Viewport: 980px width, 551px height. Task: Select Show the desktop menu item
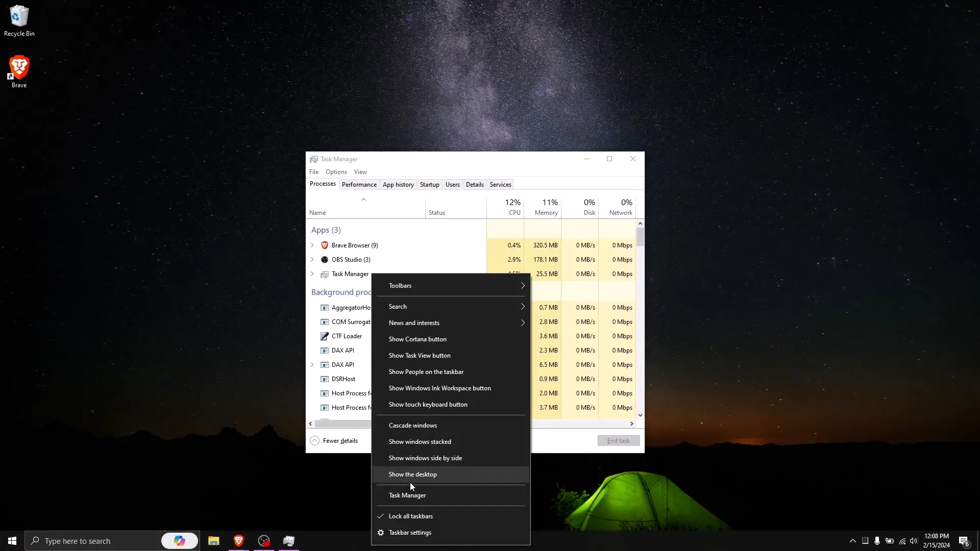(412, 474)
